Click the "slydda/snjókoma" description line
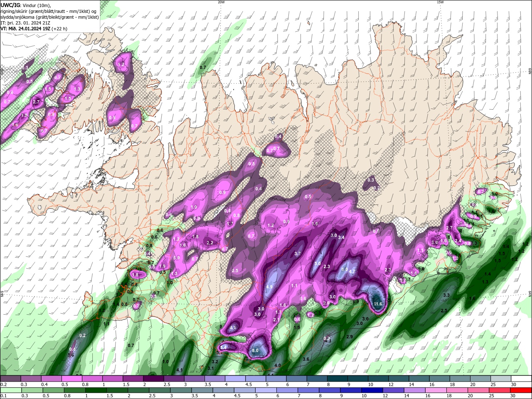The image size is (532, 399). tap(49, 17)
